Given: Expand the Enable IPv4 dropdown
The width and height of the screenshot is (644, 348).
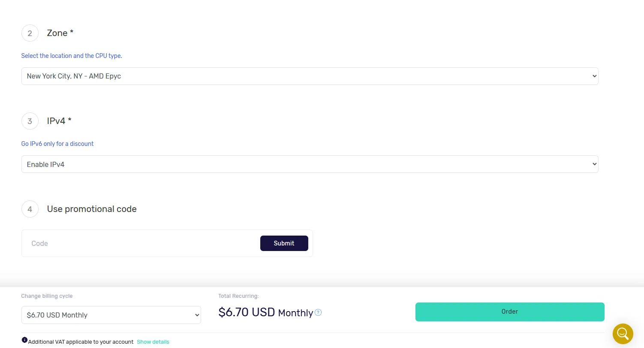Looking at the screenshot, I should tap(310, 164).
